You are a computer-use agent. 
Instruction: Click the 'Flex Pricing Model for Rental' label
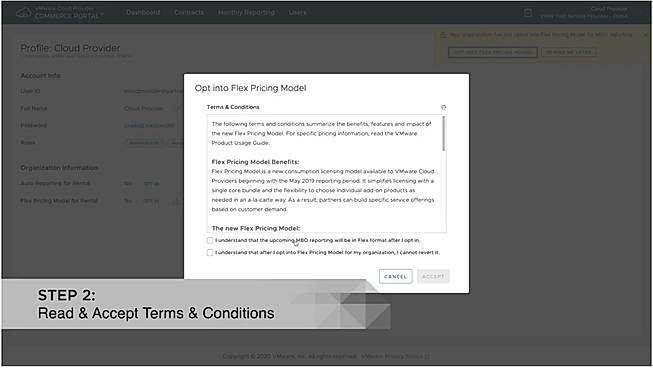pos(59,201)
